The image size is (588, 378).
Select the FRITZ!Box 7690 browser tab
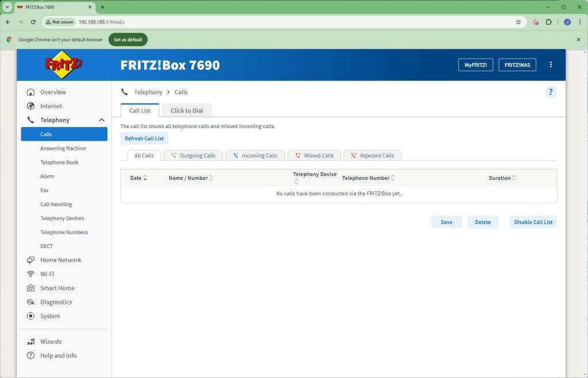(55, 7)
